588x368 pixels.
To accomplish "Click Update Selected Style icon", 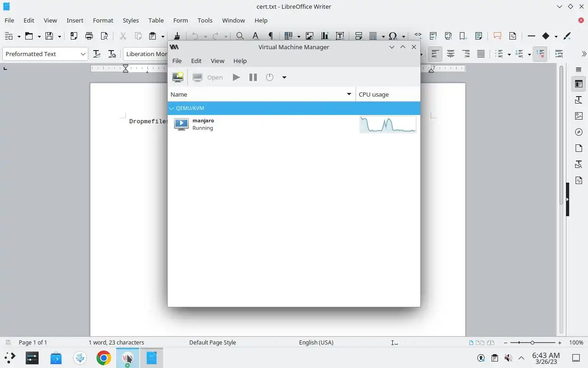I will (x=97, y=54).
